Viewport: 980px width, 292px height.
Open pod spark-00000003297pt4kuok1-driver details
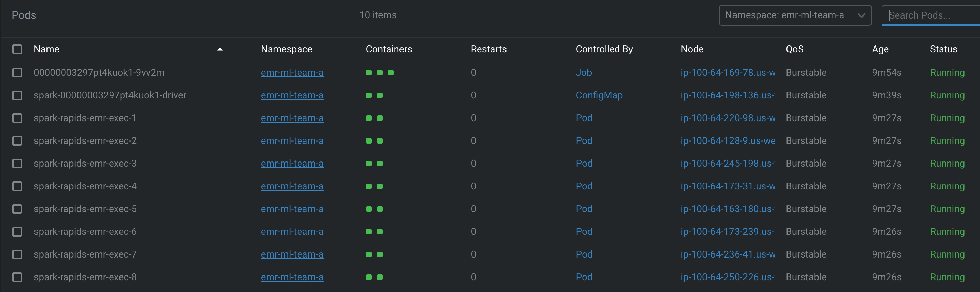tap(110, 95)
